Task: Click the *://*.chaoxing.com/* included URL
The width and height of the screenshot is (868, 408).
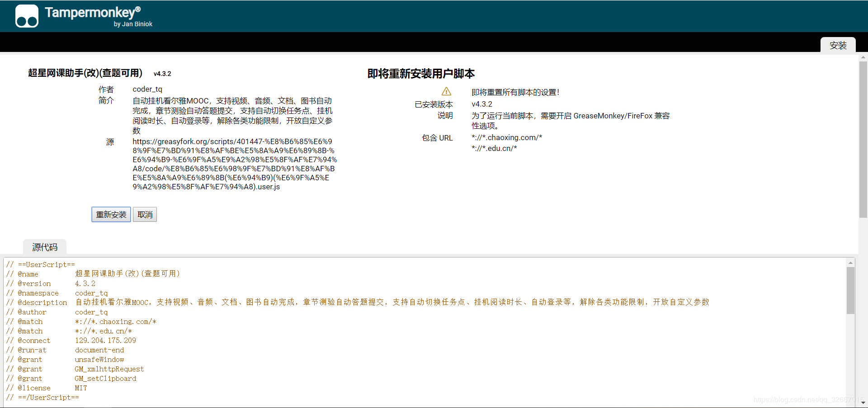Action: point(506,137)
